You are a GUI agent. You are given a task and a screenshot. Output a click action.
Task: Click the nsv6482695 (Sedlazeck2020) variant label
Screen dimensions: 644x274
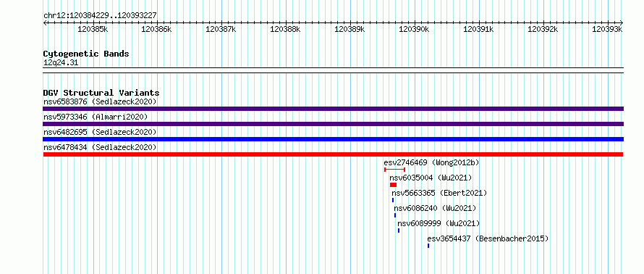(100, 132)
